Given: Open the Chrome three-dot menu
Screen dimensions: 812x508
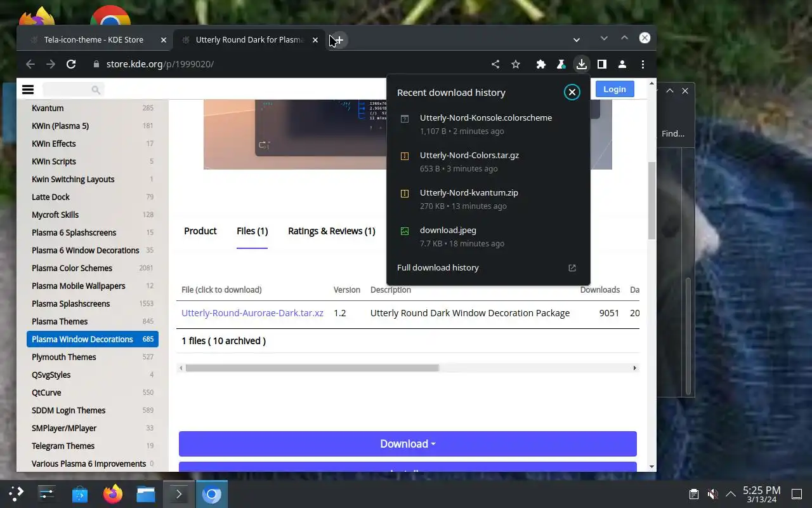Looking at the screenshot, I should coord(643,64).
